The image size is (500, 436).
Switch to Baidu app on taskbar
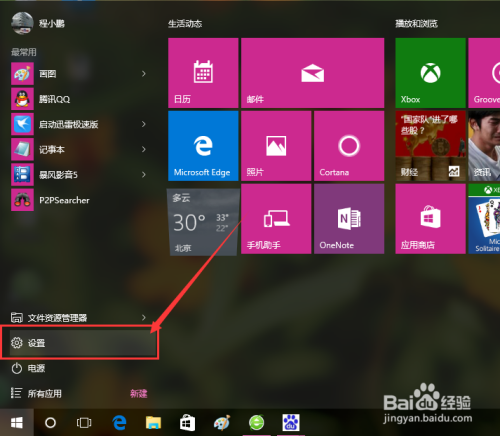(x=291, y=423)
